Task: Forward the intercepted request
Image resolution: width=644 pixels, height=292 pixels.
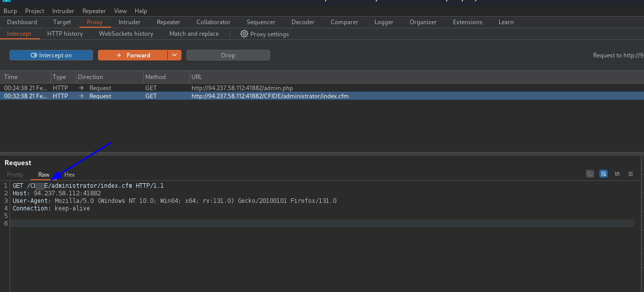Action: coord(133,55)
